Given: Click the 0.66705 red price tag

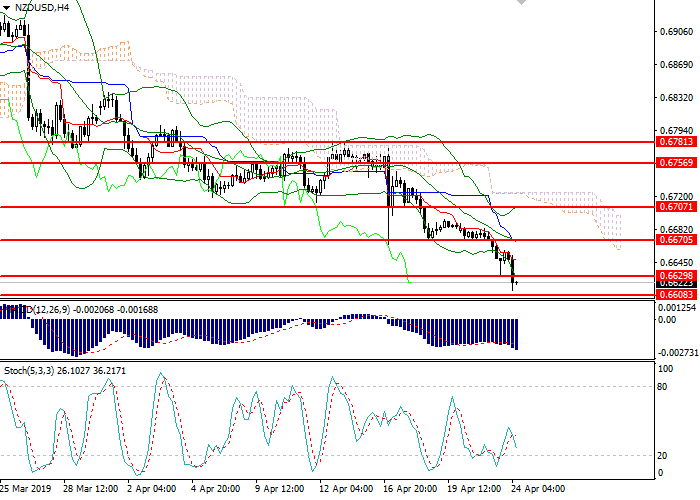Looking at the screenshot, I should point(671,240).
